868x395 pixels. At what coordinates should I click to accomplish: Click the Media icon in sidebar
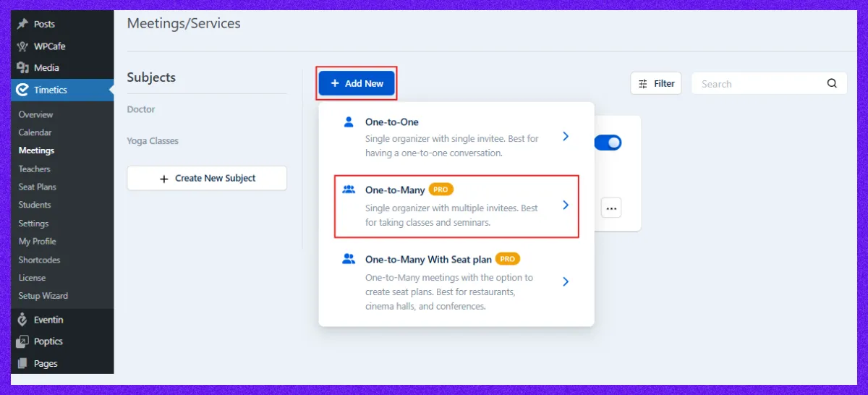point(22,67)
